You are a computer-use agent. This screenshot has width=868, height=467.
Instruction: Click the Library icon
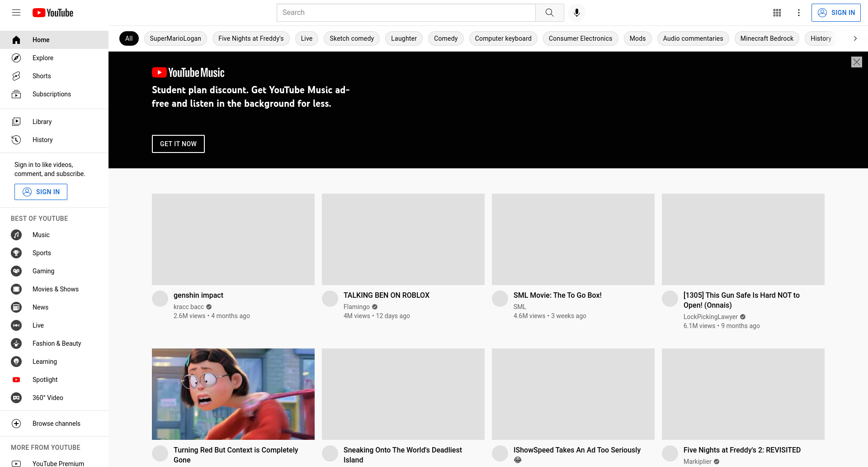16,122
